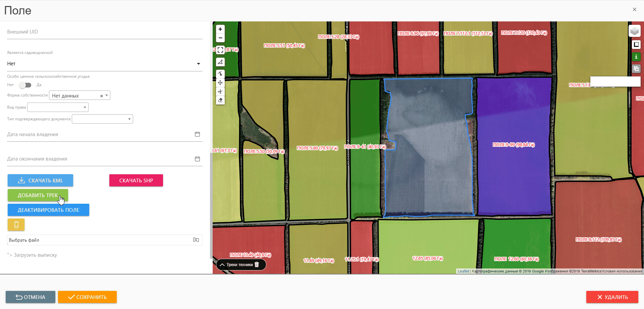Image resolution: width=644 pixels, height=309 pixels.
Task: Click the 'Добавить трек' button
Action: coord(38,195)
